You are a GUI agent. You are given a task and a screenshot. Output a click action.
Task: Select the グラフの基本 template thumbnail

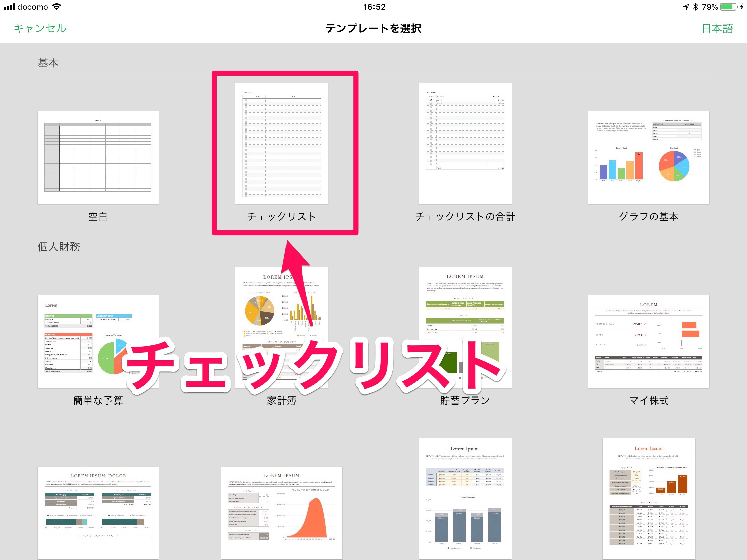click(x=649, y=158)
